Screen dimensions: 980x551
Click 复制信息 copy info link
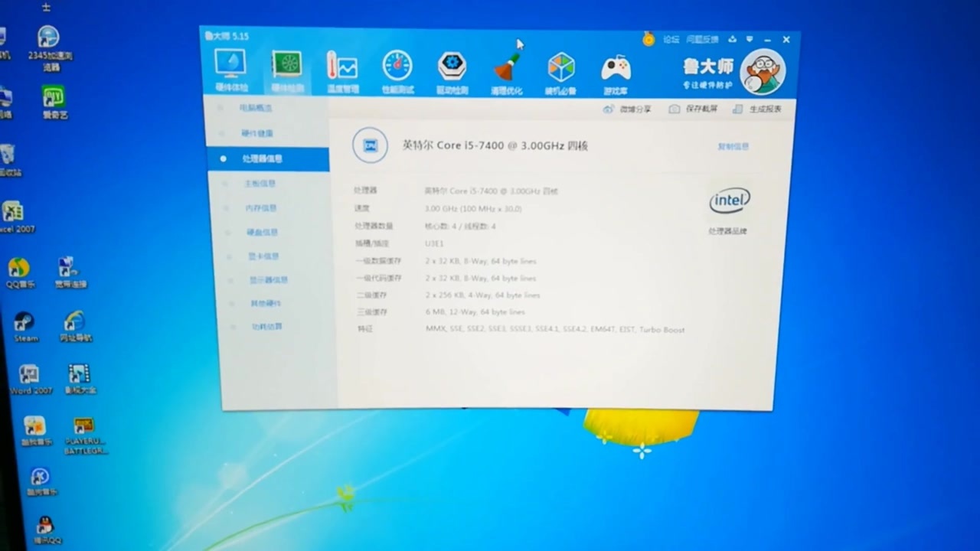coord(733,146)
